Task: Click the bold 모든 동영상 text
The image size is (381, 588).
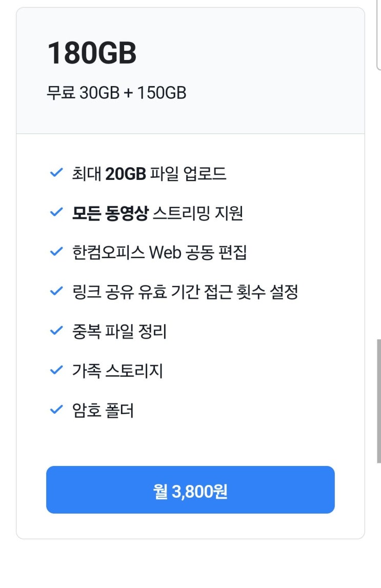Action: (x=110, y=213)
